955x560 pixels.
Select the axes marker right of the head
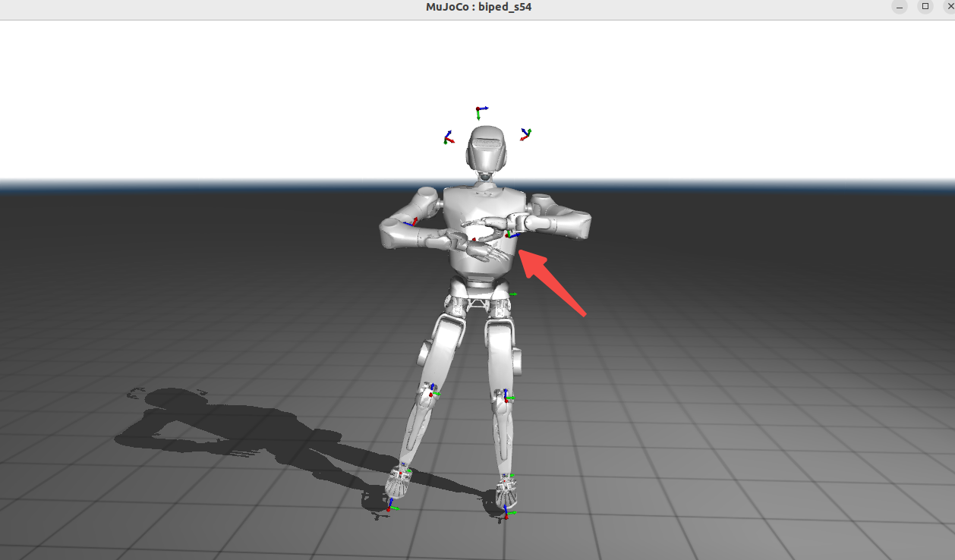click(525, 134)
